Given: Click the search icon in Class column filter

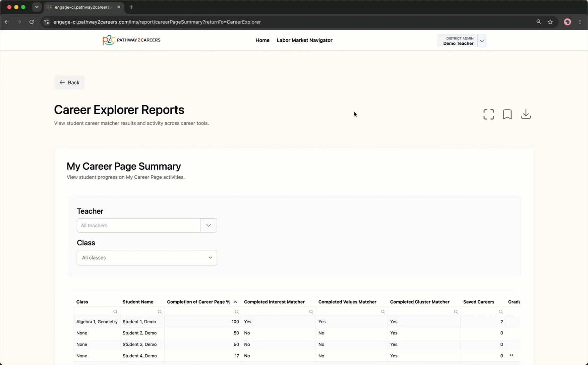Looking at the screenshot, I should point(115,312).
